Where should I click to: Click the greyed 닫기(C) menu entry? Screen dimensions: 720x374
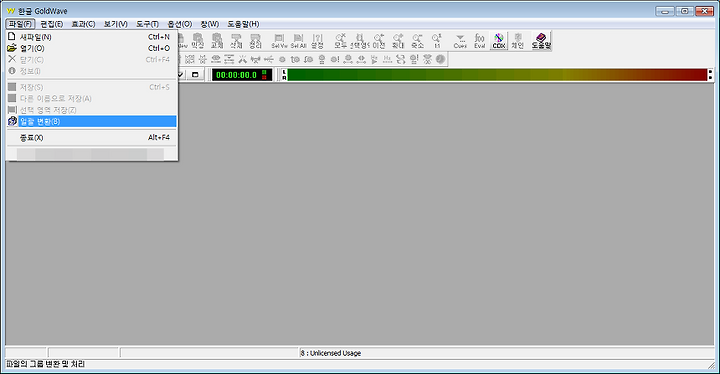pyautogui.click(x=91, y=59)
